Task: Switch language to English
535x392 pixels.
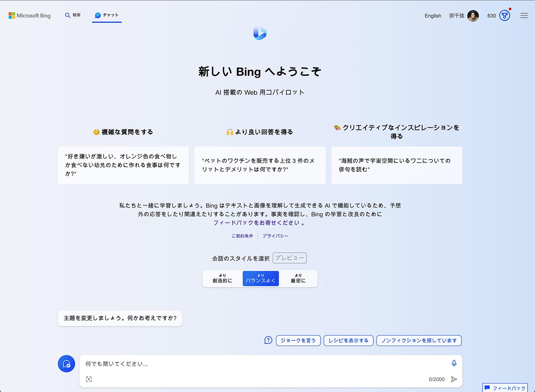Action: point(433,16)
